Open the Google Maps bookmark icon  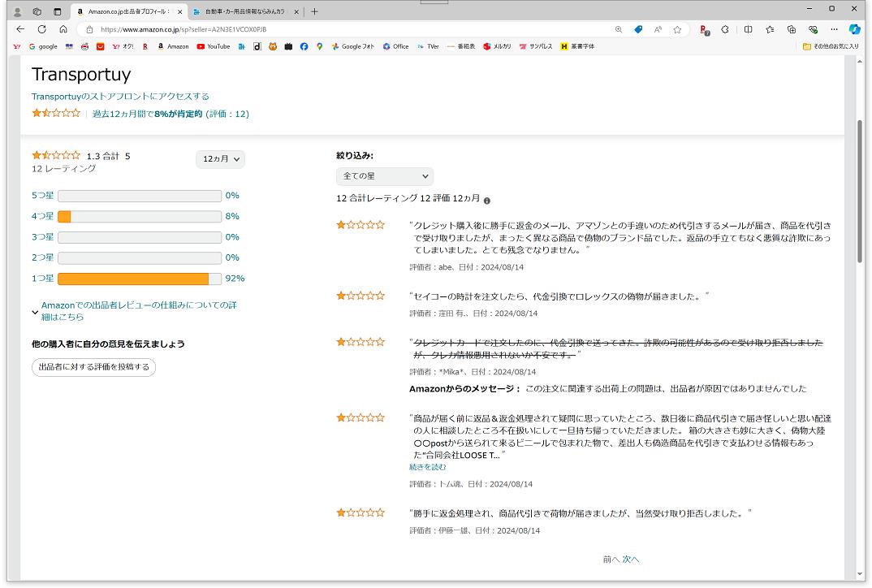coord(319,47)
